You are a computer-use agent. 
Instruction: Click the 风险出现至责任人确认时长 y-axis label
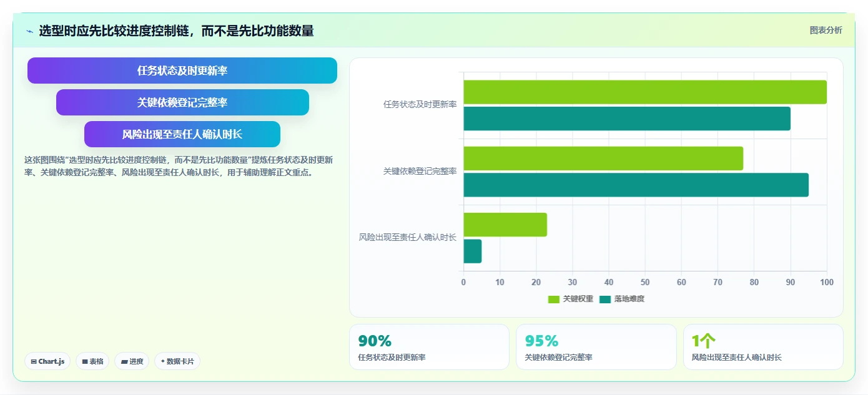(408, 237)
